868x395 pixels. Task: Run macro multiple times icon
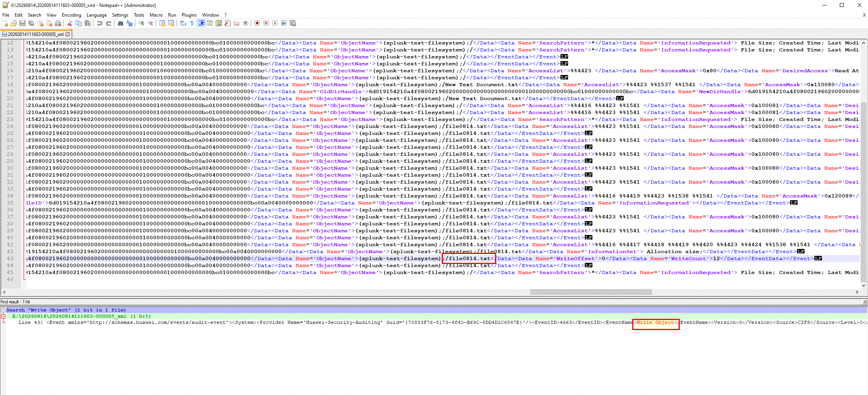(284, 23)
